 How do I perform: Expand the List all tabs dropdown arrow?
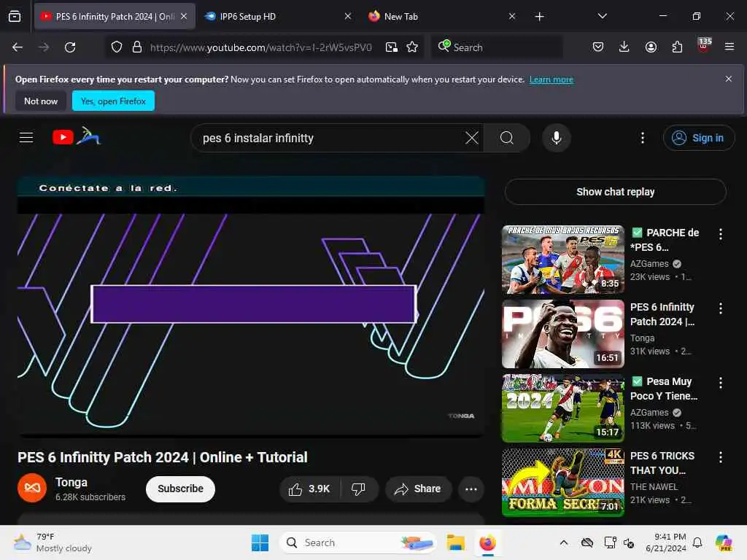point(602,17)
